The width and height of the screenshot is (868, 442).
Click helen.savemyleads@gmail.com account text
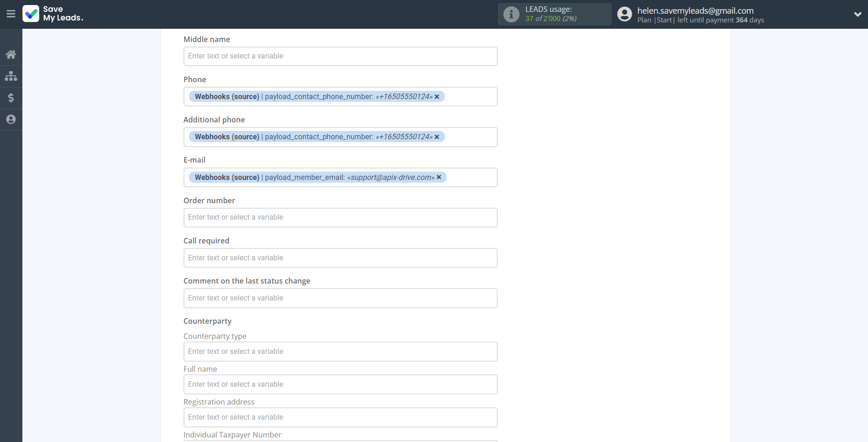tap(695, 11)
